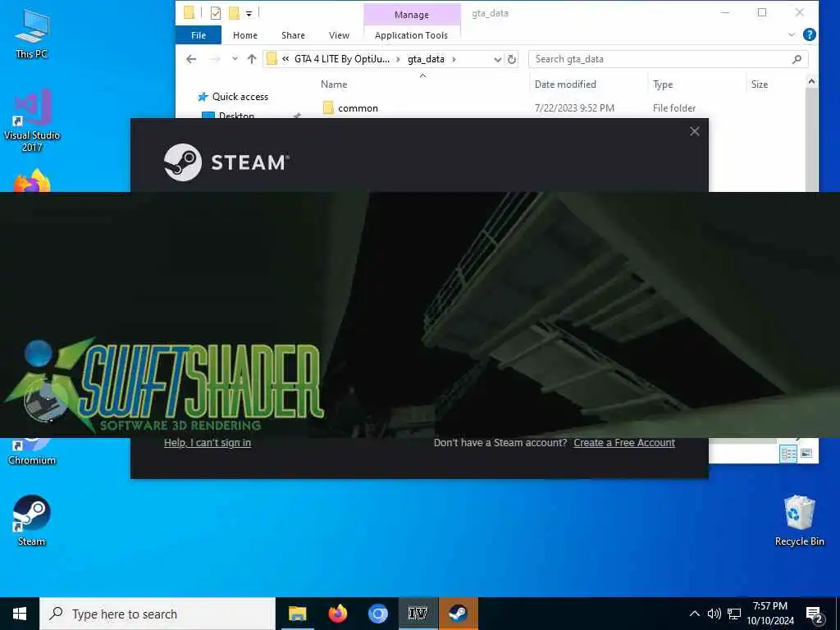Collapse the Explorer ribbon chevron
Image resolution: width=840 pixels, height=630 pixels.
(x=792, y=34)
